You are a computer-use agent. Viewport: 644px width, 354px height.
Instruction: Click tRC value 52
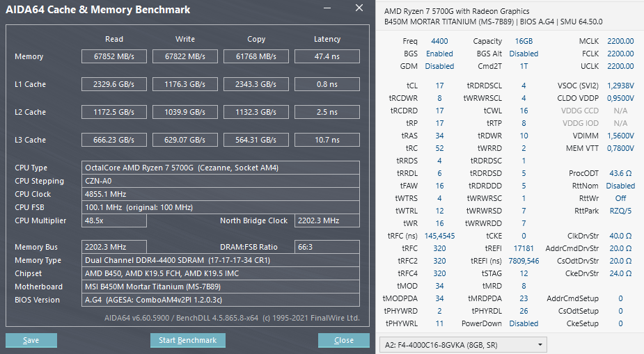tap(439, 148)
